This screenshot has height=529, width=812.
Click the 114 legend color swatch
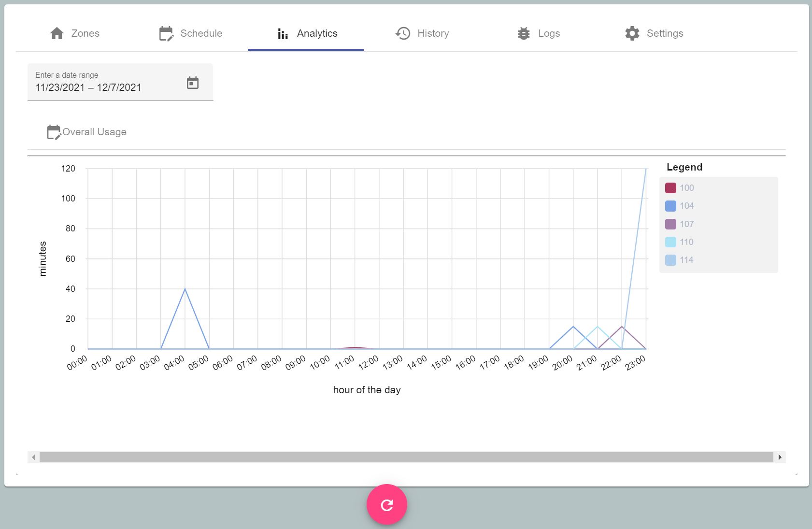coord(670,260)
